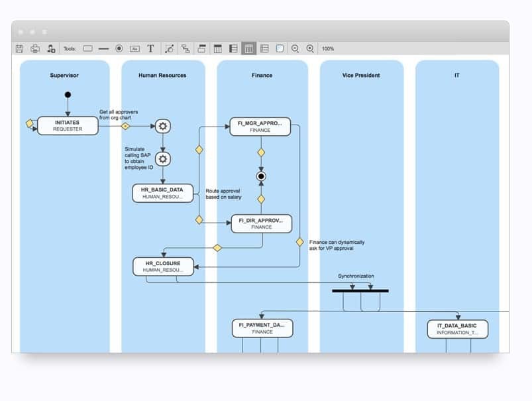Click the Print icon in toolbar

(35, 48)
